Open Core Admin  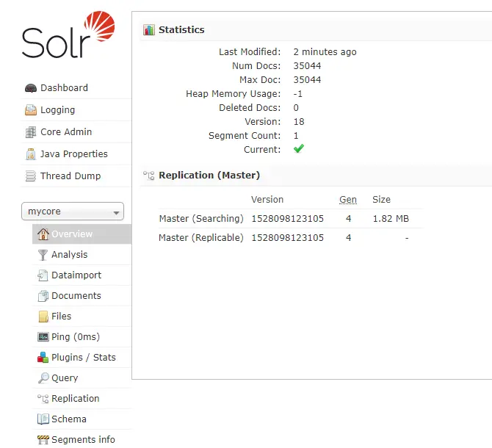tap(66, 132)
